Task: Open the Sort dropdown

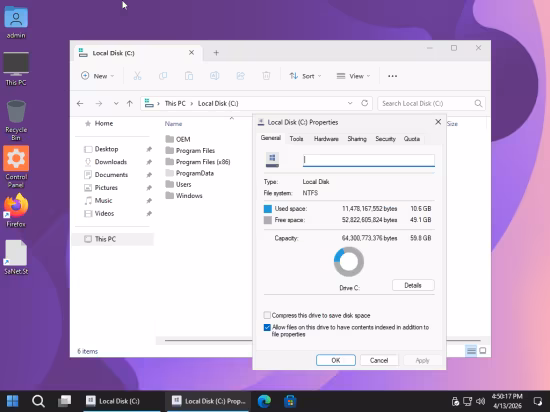Action: [305, 76]
